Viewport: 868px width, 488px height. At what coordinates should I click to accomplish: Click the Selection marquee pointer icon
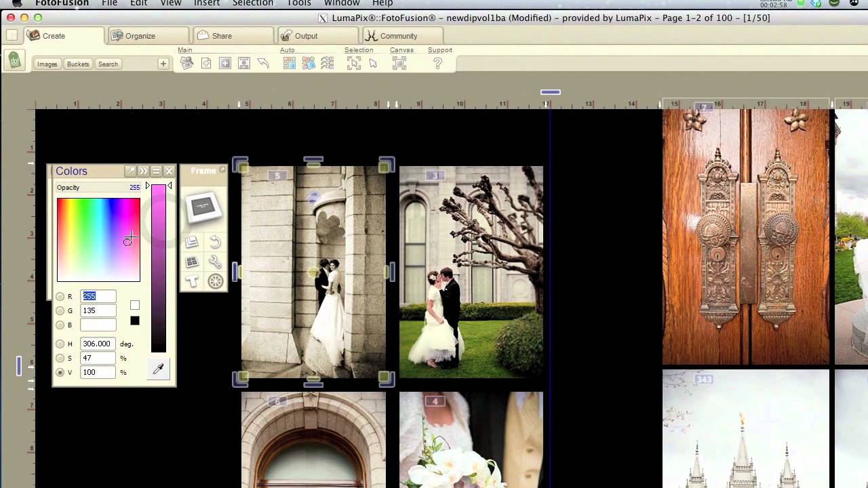354,63
